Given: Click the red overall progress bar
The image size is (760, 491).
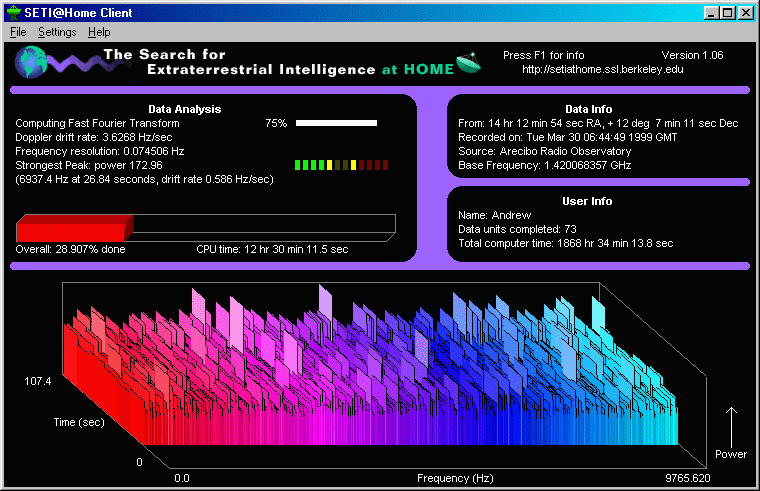Looking at the screenshot, I should [74, 226].
